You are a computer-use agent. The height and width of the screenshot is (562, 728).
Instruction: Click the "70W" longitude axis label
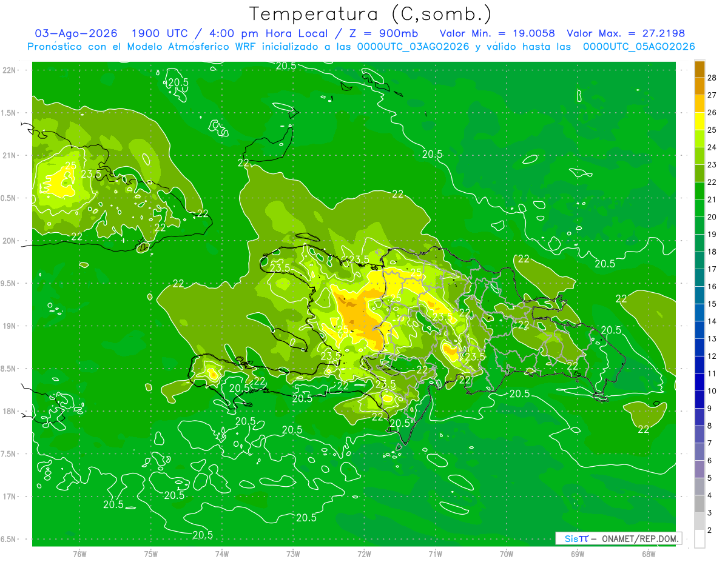pos(506,554)
